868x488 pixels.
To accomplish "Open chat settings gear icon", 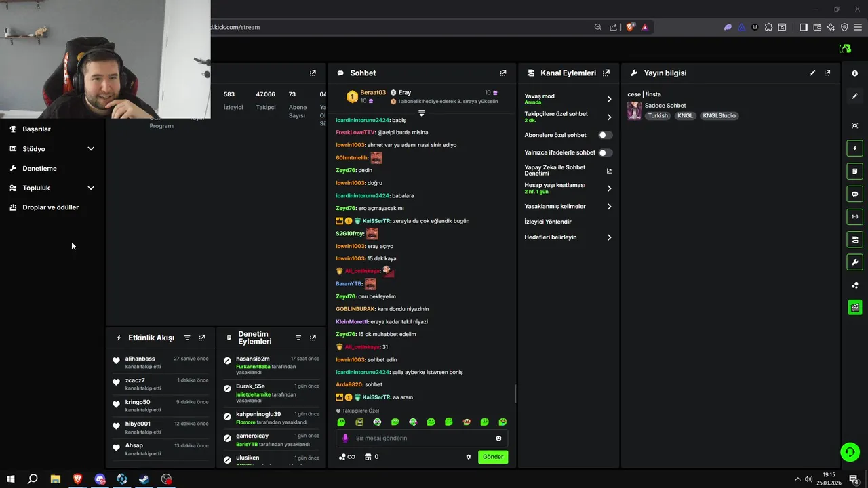I will coord(468,457).
